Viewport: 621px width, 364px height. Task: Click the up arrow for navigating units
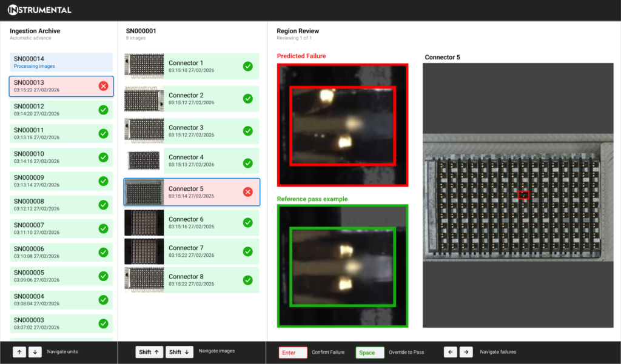pyautogui.click(x=19, y=351)
